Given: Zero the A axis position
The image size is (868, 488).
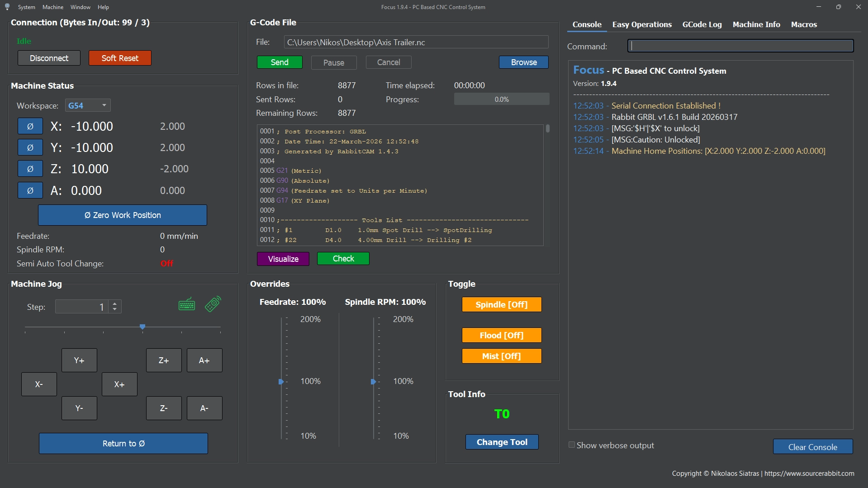Looking at the screenshot, I should (x=30, y=190).
